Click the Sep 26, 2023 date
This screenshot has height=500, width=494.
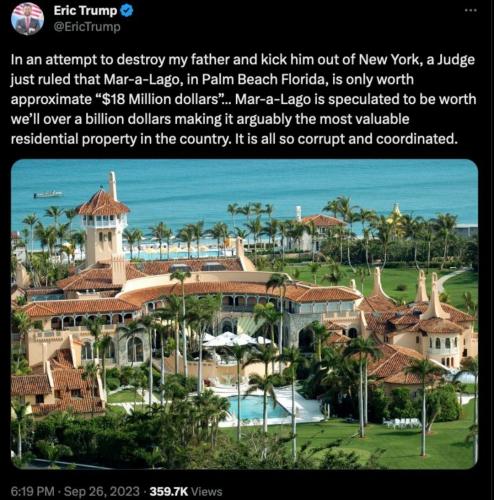coord(101,491)
